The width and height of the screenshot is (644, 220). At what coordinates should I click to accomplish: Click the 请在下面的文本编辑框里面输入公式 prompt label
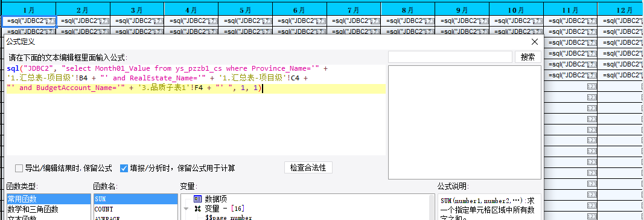tap(69, 58)
